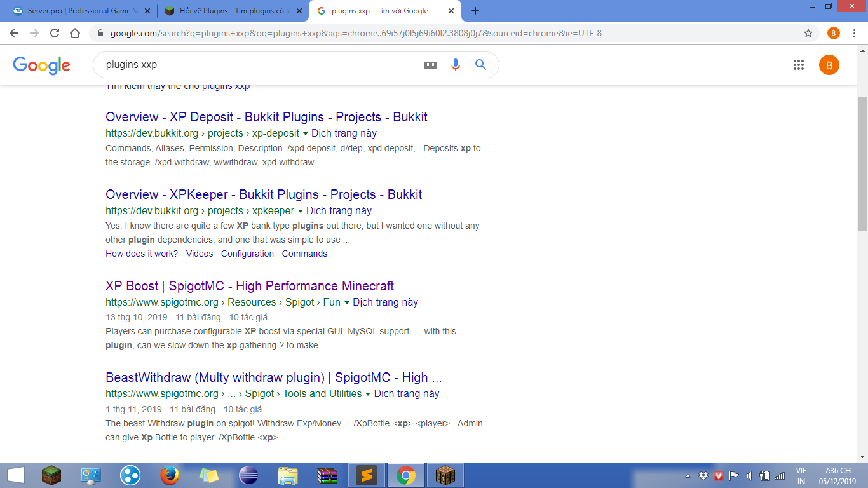Screen dimensions: 868x488
Task: Go back to the previous page
Action: pyautogui.click(x=14, y=33)
